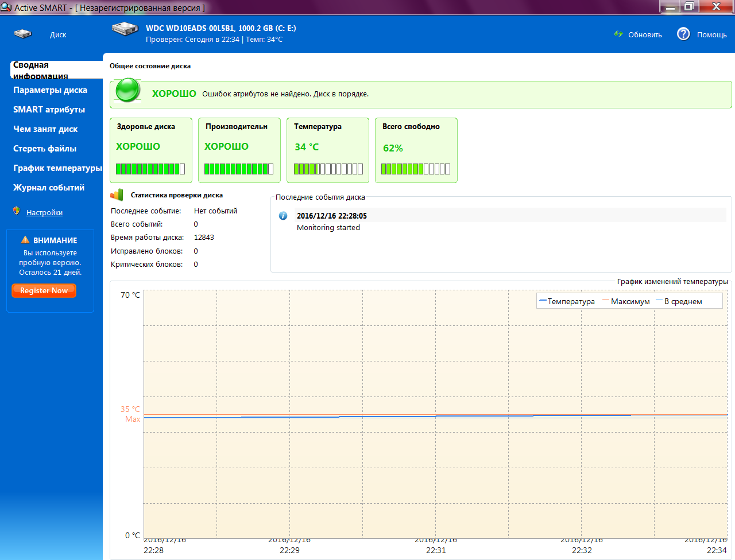This screenshot has height=560, width=735.
Task: Click the shield icon beside Настройки
Action: tap(17, 211)
